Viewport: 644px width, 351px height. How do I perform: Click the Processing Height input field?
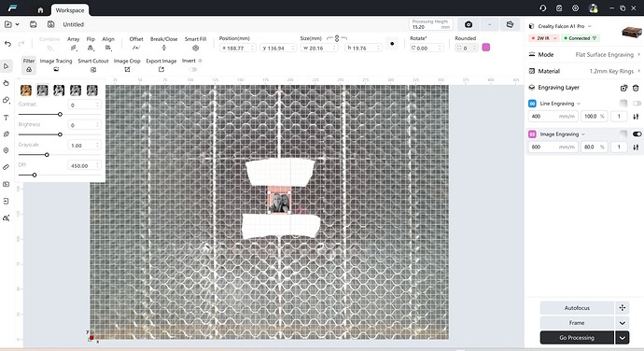click(x=431, y=24)
